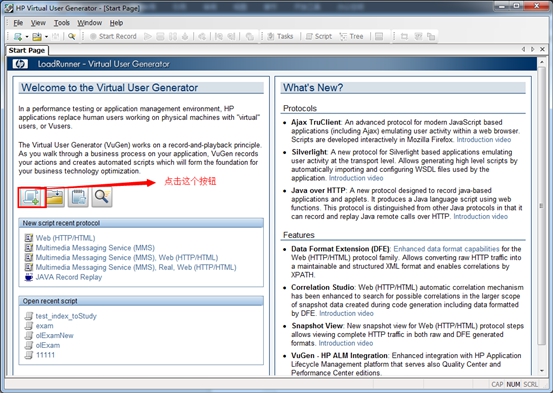Open the Tools menu
Image resolution: width=553 pixels, height=393 pixels.
click(61, 23)
